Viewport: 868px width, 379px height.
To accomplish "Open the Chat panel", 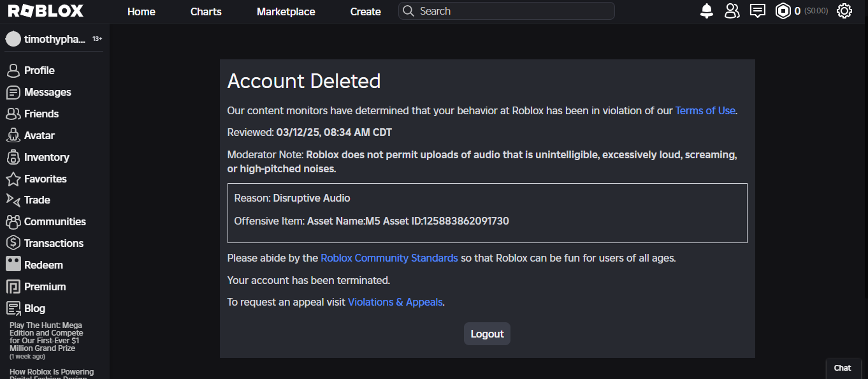I will click(843, 368).
